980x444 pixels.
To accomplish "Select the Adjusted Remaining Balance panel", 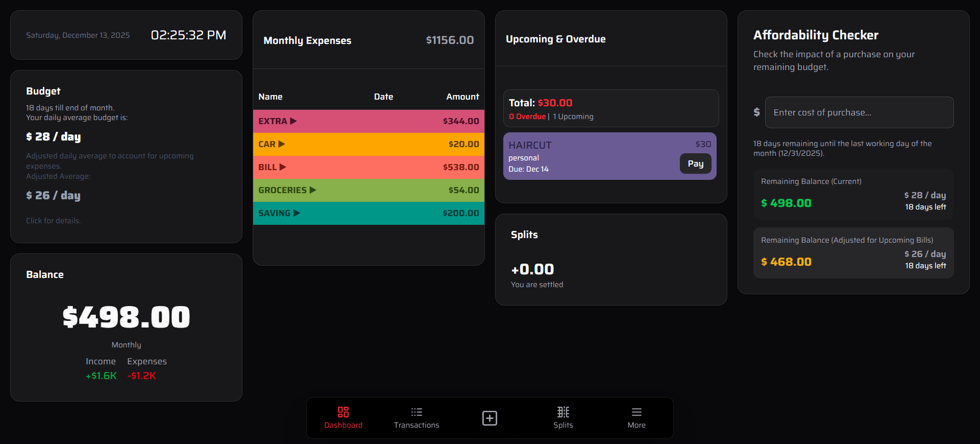I will 853,253.
